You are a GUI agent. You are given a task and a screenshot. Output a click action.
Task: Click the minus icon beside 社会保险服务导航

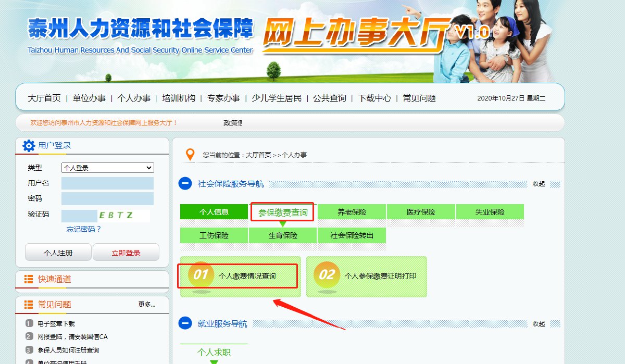[185, 184]
